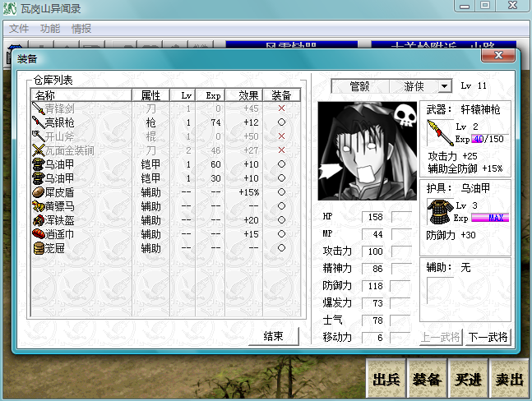Click the 结束 button
The height and width of the screenshot is (401, 532).
tap(274, 336)
